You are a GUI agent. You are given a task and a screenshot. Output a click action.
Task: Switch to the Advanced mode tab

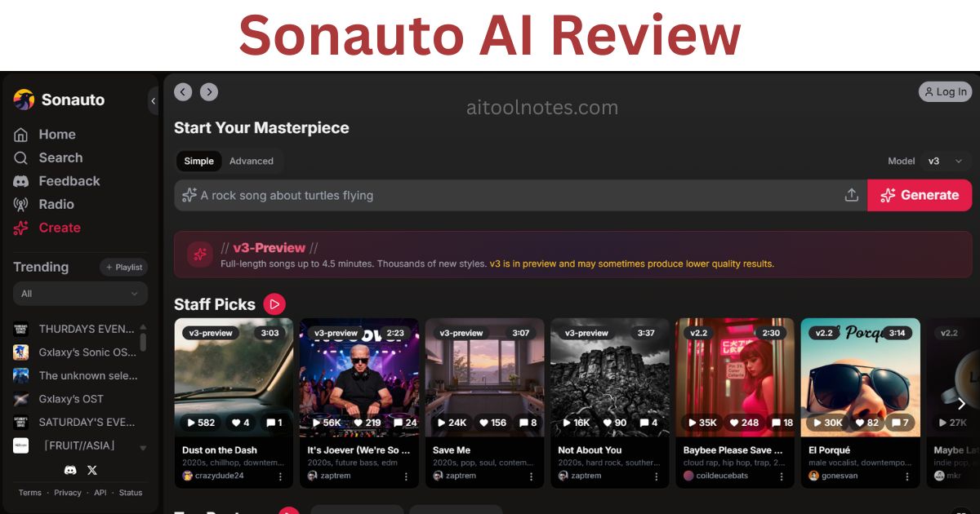pyautogui.click(x=252, y=161)
